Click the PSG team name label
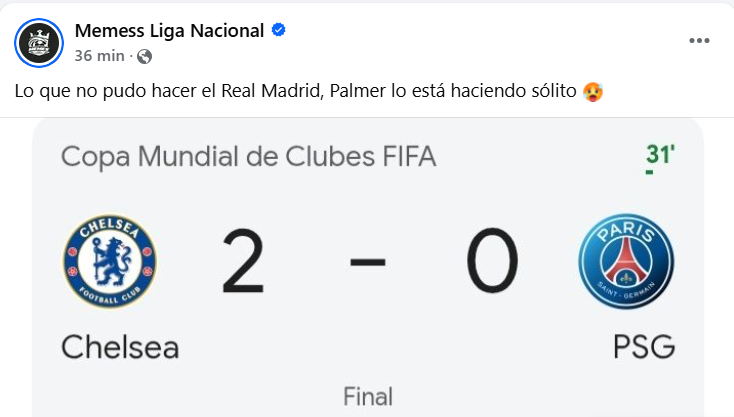734x417 pixels. click(643, 347)
